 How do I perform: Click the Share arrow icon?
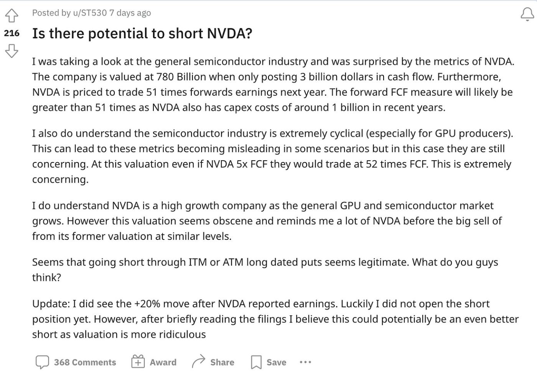[x=198, y=362]
